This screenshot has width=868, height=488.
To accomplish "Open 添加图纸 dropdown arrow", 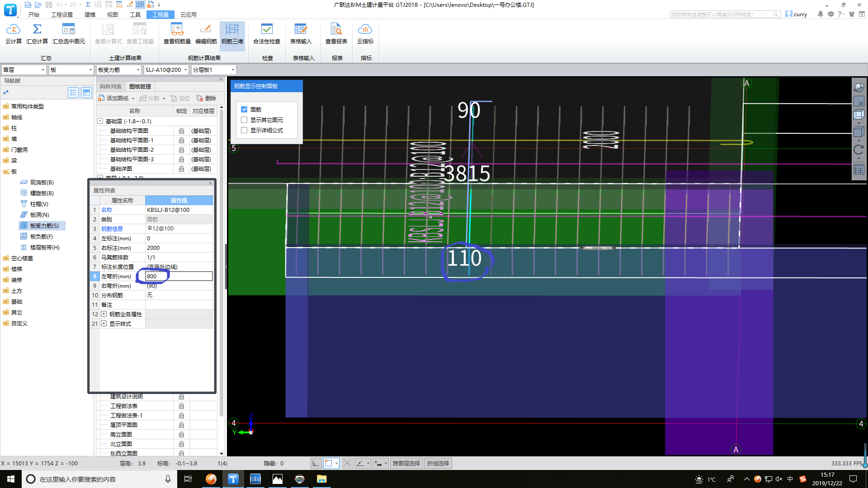I will click(133, 99).
